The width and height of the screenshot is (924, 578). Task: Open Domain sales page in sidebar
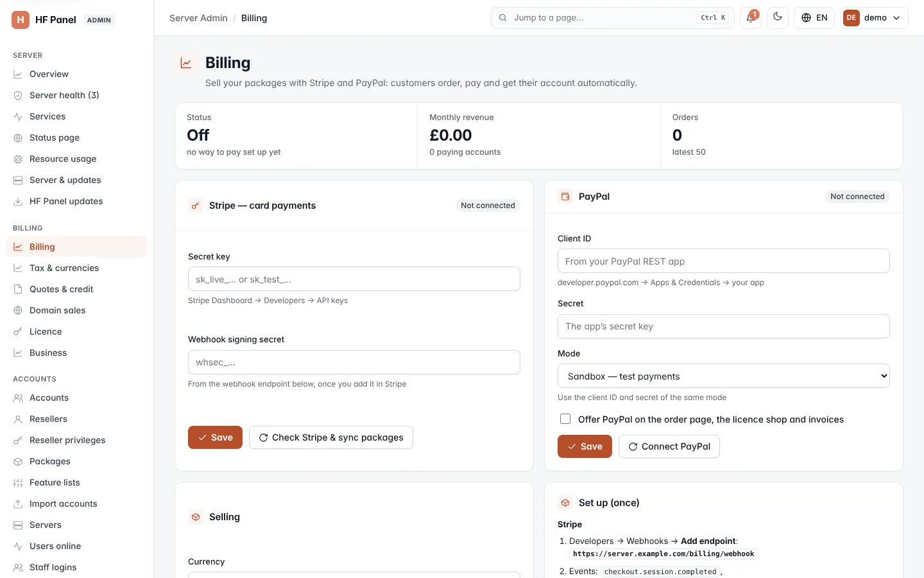76,310
